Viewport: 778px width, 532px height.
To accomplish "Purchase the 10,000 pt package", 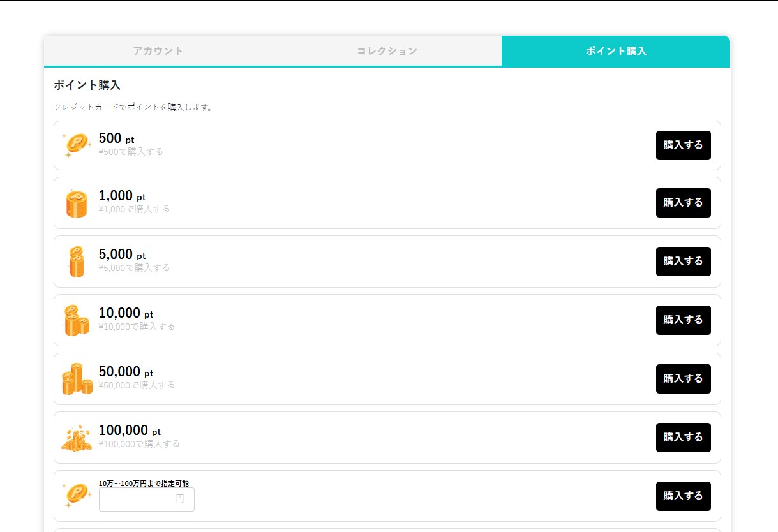I will [683, 320].
